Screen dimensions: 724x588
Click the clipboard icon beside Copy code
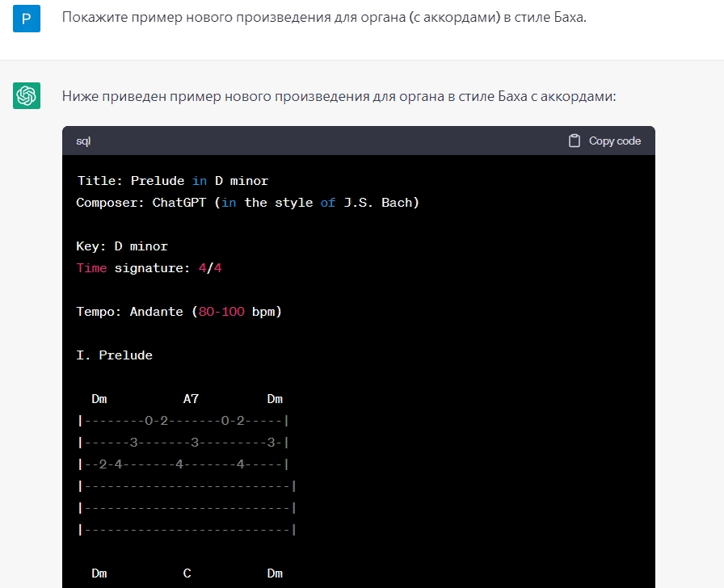pos(574,141)
